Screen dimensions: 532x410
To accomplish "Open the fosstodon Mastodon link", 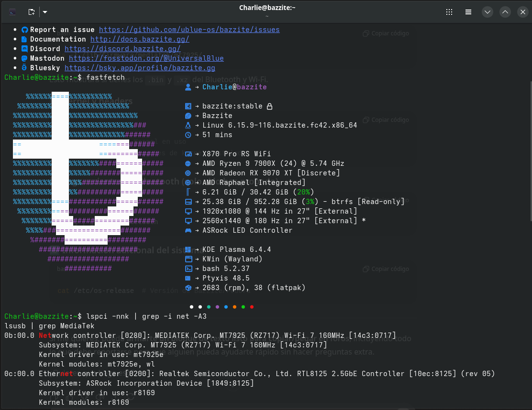I will (x=146, y=58).
